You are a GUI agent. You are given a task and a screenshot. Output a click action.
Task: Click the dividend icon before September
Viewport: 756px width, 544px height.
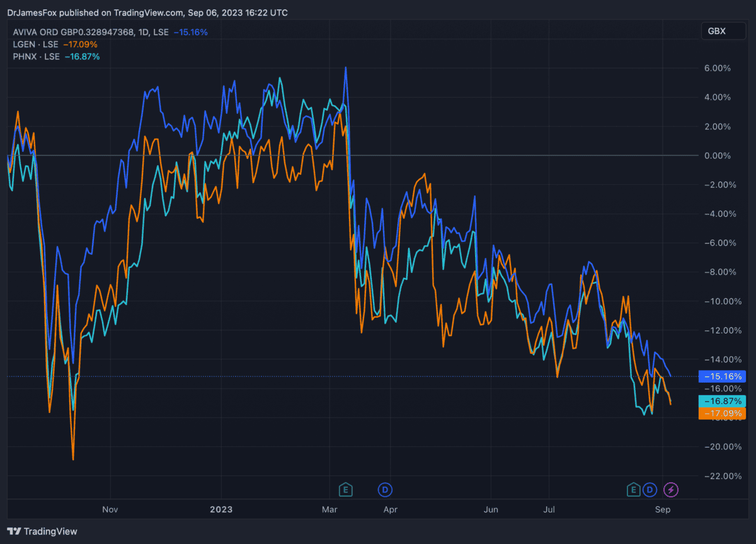click(x=650, y=489)
